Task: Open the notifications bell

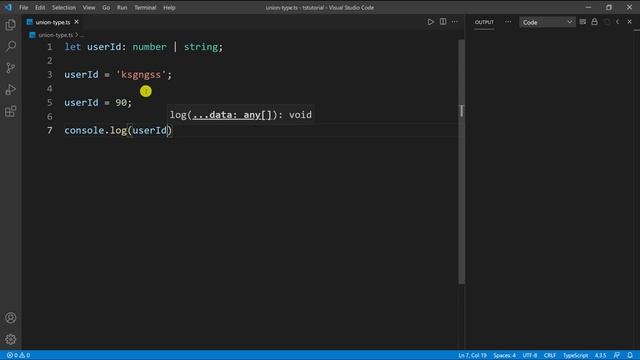Action: pos(630,355)
